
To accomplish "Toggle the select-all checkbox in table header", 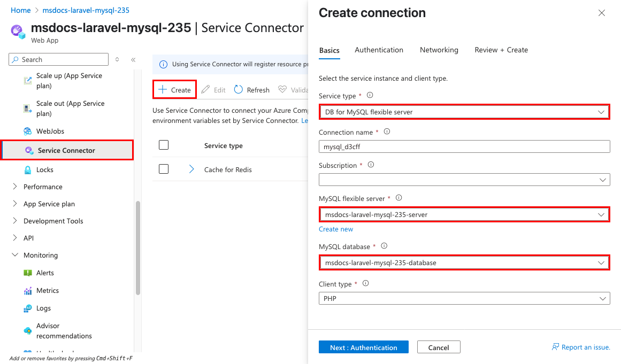I will (x=164, y=145).
